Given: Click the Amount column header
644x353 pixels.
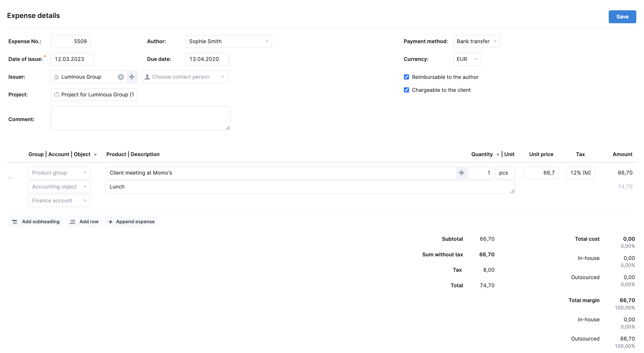Looking at the screenshot, I should pos(622,154).
